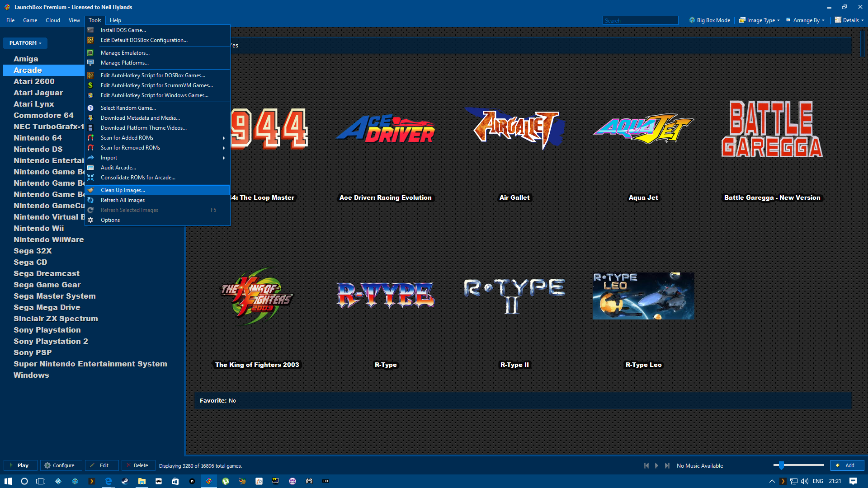Click the ScummVM AutoHotkey script icon
The image size is (868, 488).
point(90,85)
